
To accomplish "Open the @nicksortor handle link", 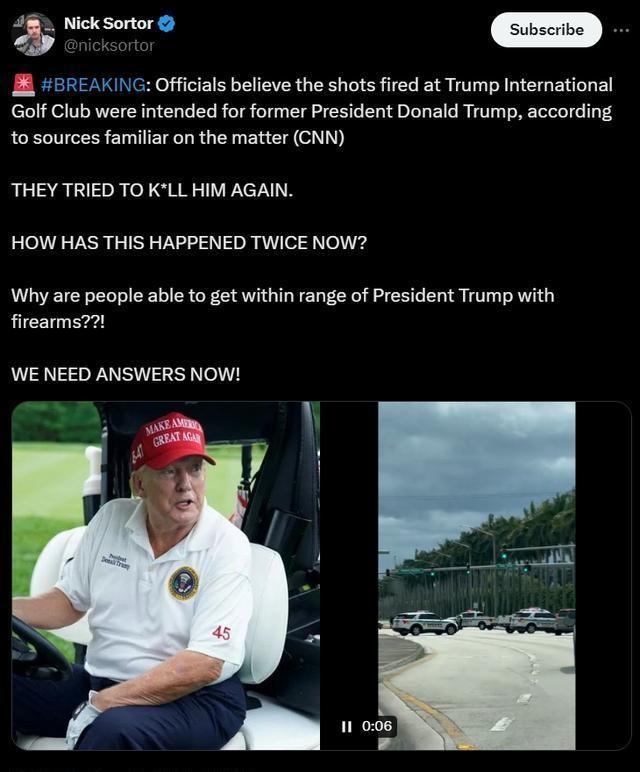I will pyautogui.click(x=109, y=45).
